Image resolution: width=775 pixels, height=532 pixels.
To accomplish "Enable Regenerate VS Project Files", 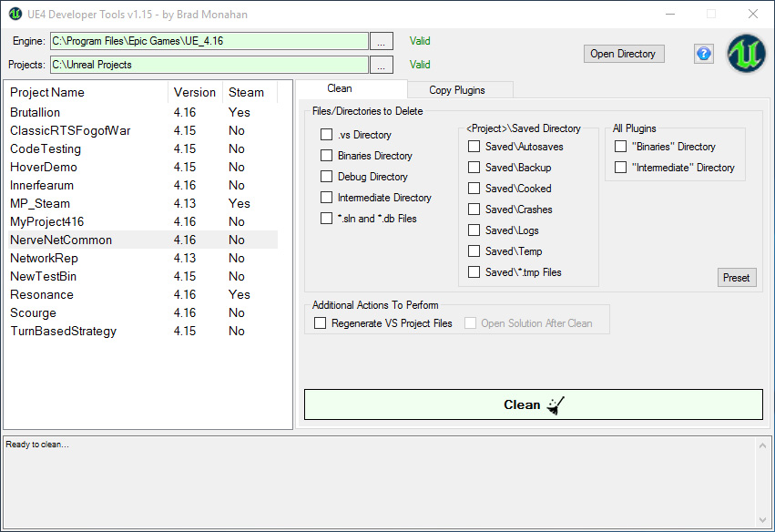I will click(320, 323).
